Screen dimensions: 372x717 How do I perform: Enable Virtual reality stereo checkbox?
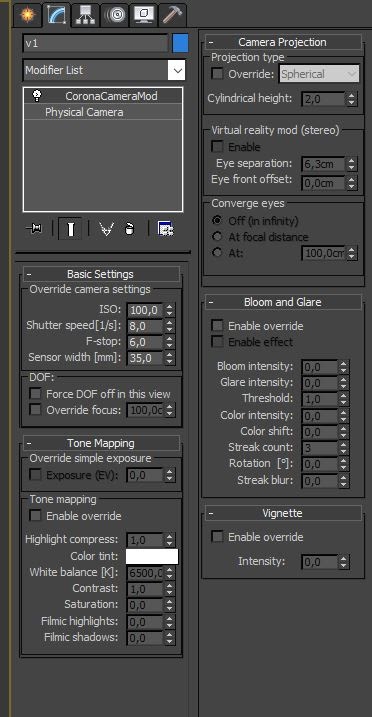point(218,147)
